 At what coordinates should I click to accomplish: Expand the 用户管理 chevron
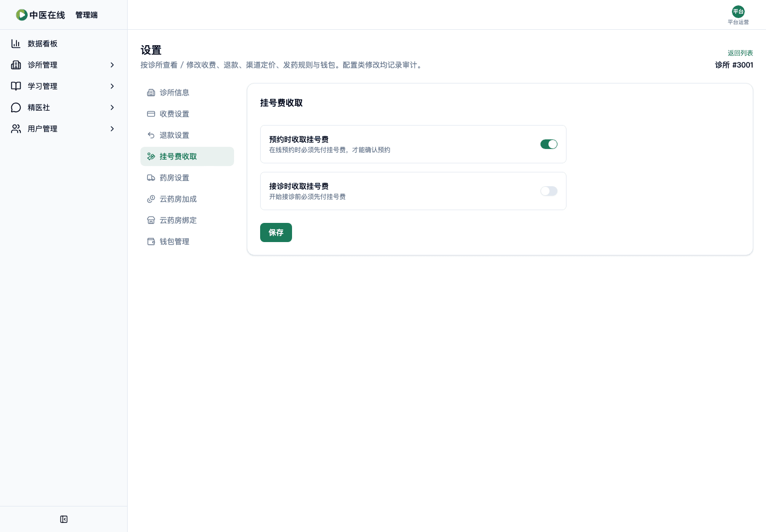click(112, 129)
